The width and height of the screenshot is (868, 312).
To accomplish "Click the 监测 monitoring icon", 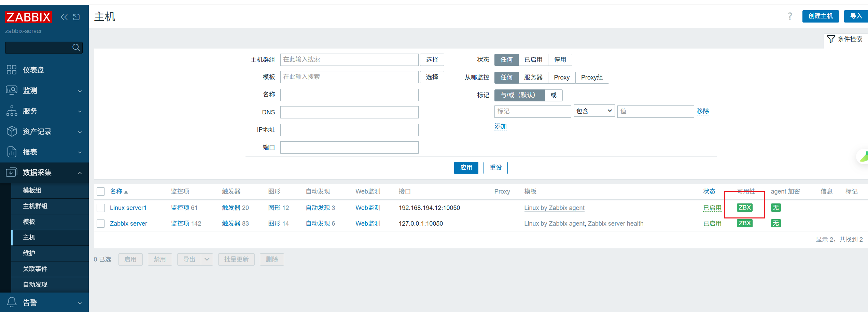I will (x=12, y=90).
